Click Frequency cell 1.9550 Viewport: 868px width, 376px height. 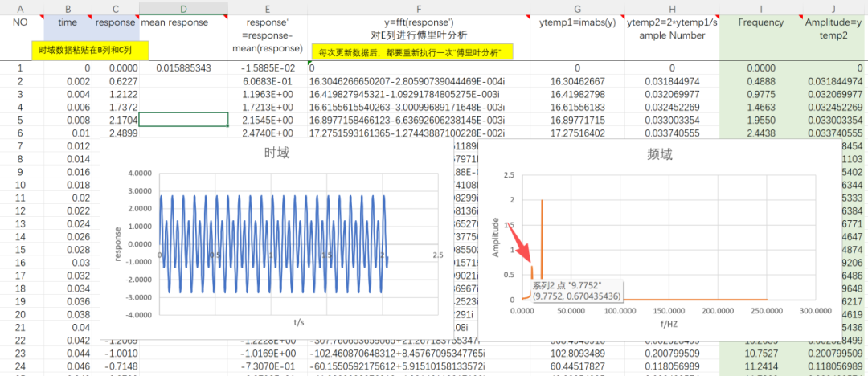760,120
